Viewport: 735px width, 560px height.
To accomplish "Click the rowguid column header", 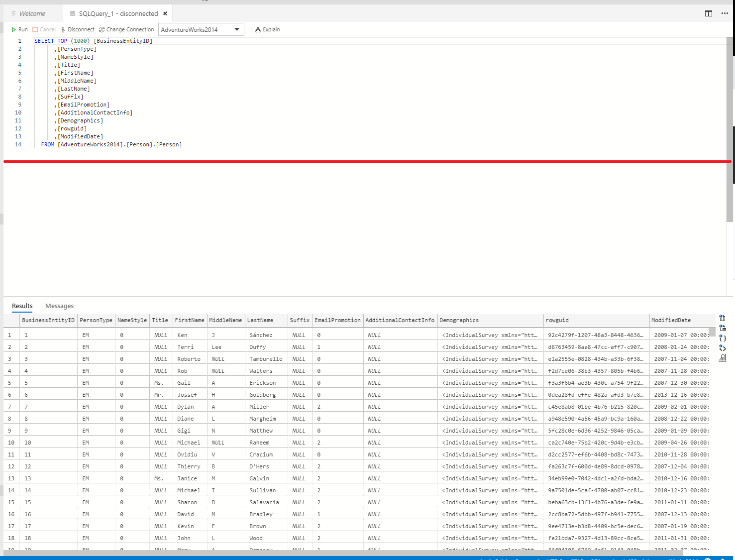I will click(597, 320).
